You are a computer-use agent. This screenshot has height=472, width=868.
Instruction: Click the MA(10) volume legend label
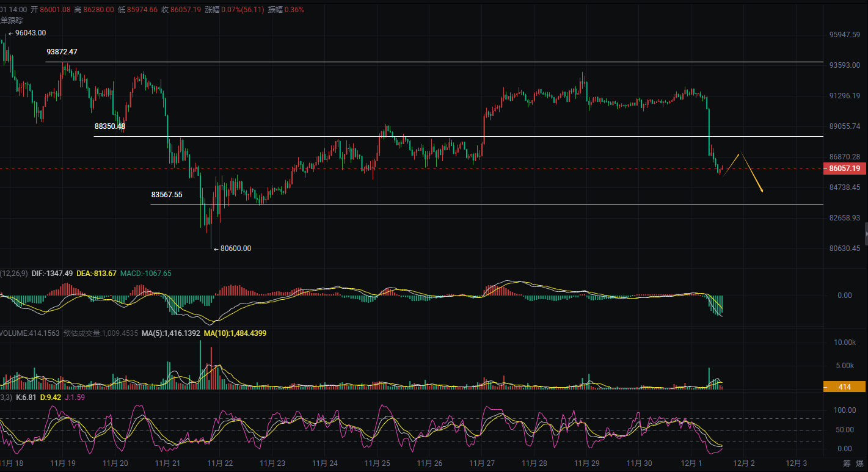pos(235,333)
